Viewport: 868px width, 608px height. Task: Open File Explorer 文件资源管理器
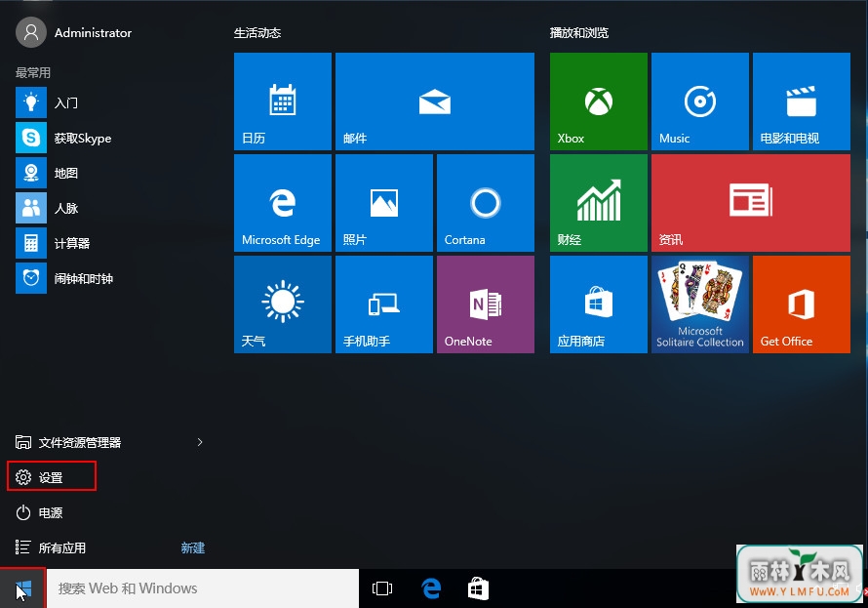[x=67, y=442]
